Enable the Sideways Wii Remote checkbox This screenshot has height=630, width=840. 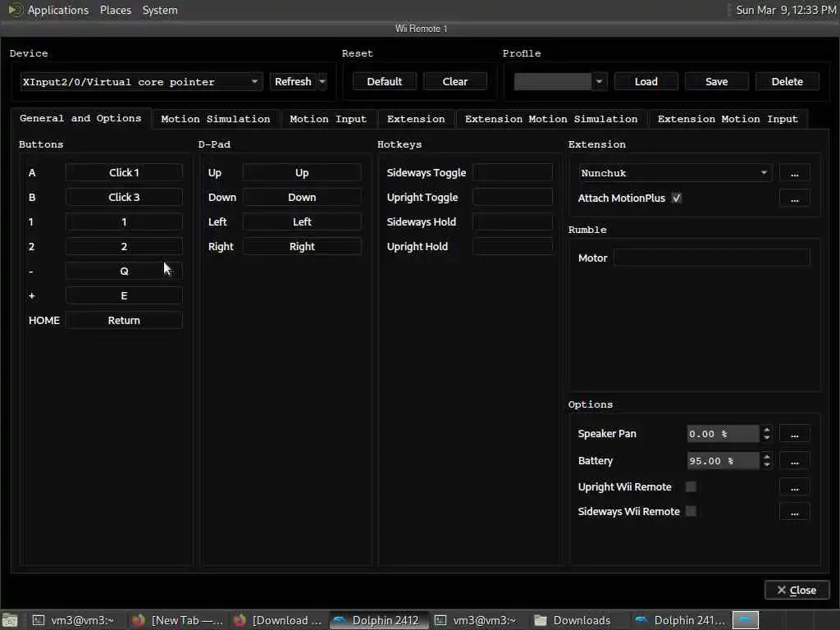tap(691, 512)
